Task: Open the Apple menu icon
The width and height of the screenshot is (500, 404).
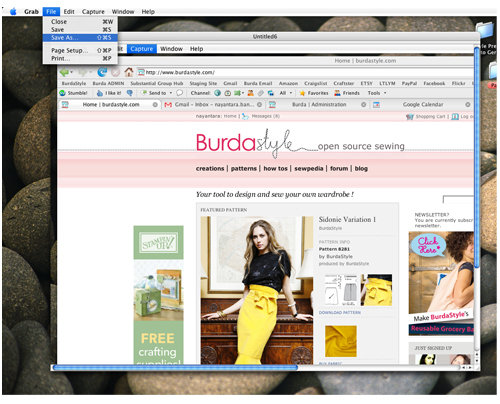Action: (13, 12)
